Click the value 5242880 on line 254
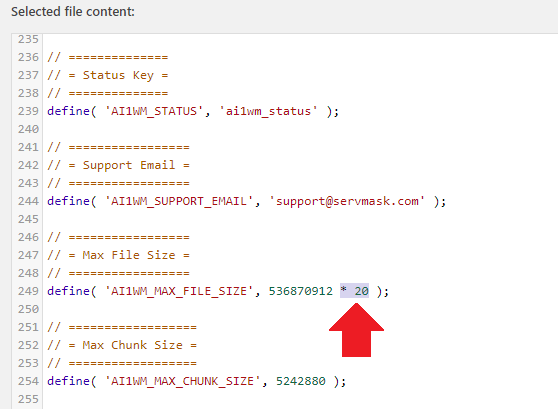Screen dimensions: 558x409 (301, 381)
